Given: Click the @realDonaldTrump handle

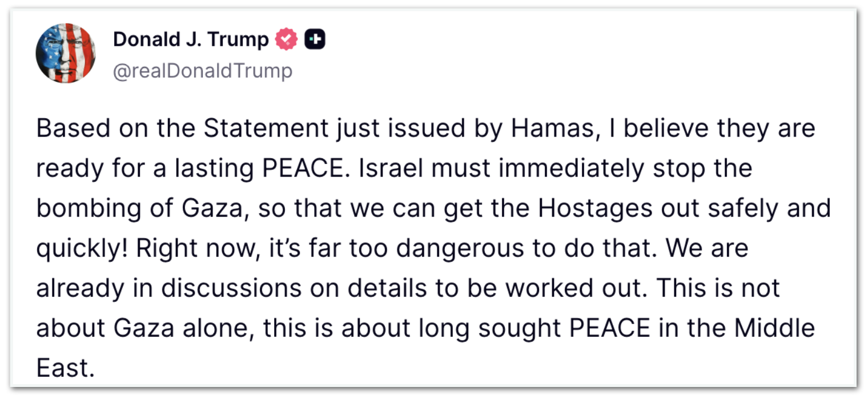Looking at the screenshot, I should [x=203, y=71].
